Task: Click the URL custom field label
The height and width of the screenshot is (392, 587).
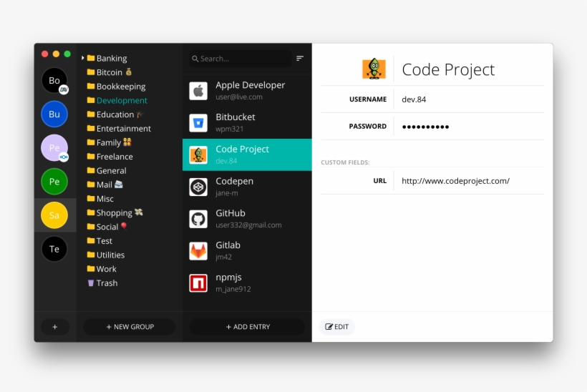Action: coord(379,181)
